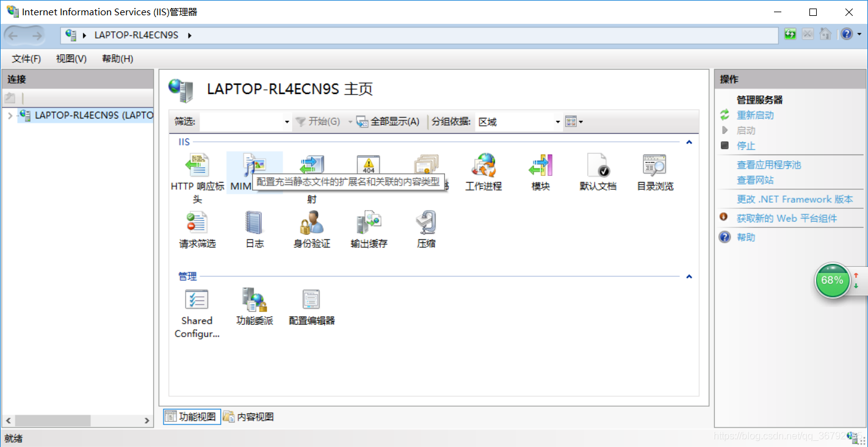Open the 筛选 filter dropdown
This screenshot has width=868, height=447.
tap(287, 122)
